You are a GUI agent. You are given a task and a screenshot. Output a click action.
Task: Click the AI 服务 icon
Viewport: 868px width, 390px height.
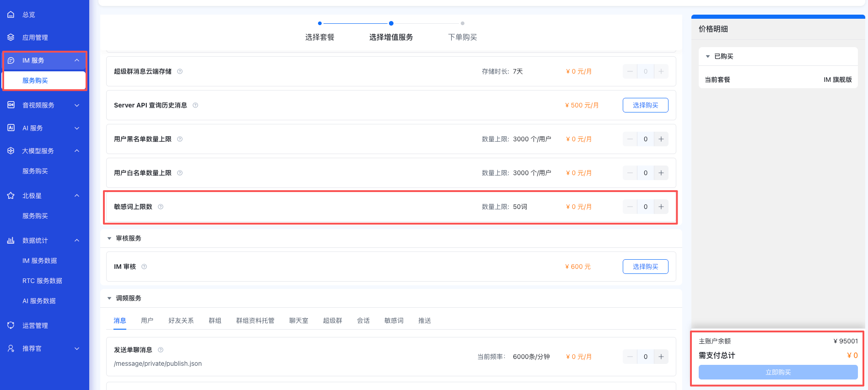pyautogui.click(x=11, y=128)
